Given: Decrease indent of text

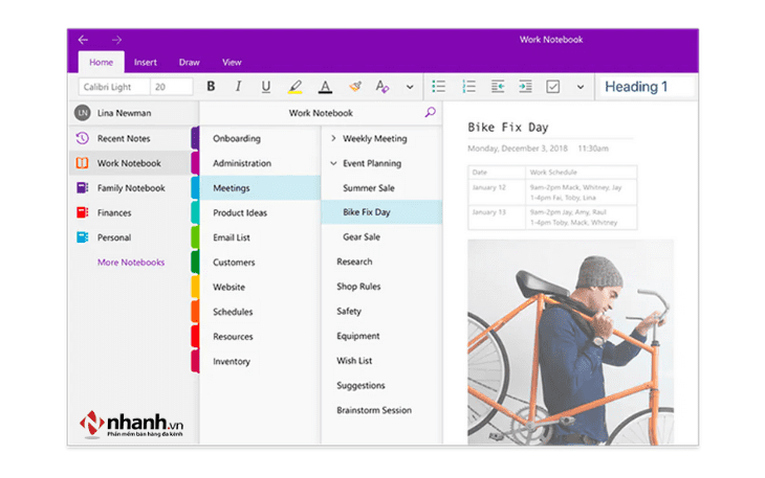Looking at the screenshot, I should pyautogui.click(x=498, y=87).
